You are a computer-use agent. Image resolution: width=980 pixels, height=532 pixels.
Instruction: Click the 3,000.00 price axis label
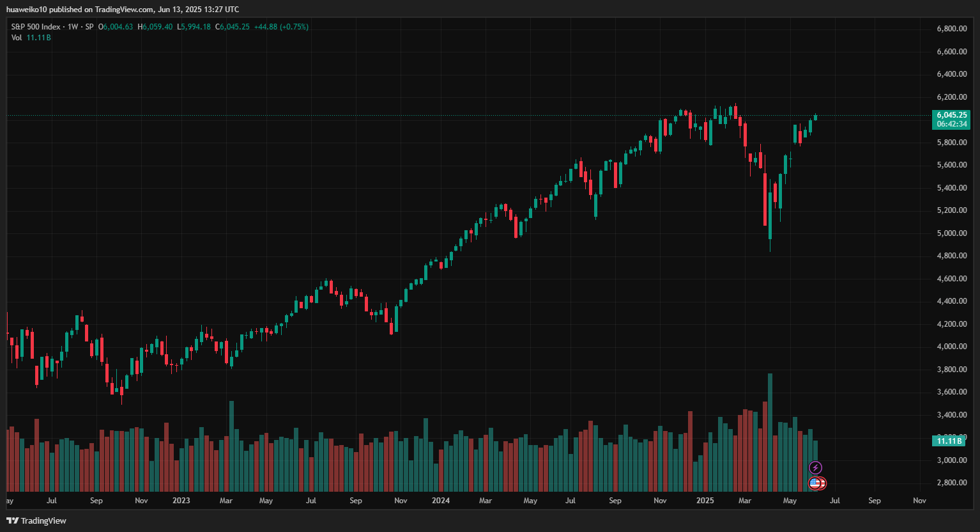pos(951,460)
